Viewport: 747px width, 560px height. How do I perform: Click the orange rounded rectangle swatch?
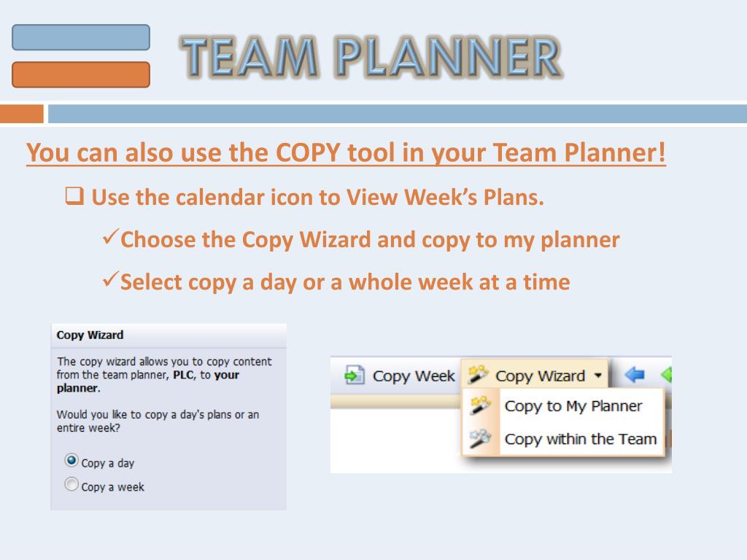pos(81,75)
